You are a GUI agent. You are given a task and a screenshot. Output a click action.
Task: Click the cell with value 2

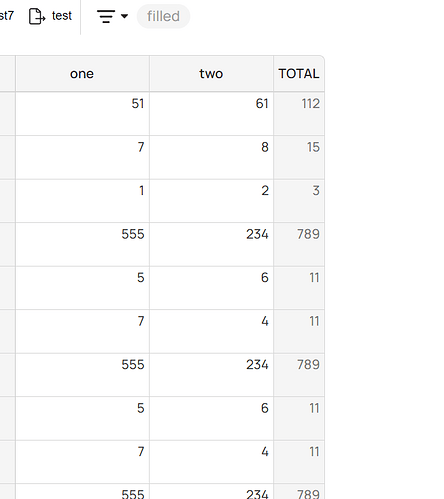(x=212, y=201)
